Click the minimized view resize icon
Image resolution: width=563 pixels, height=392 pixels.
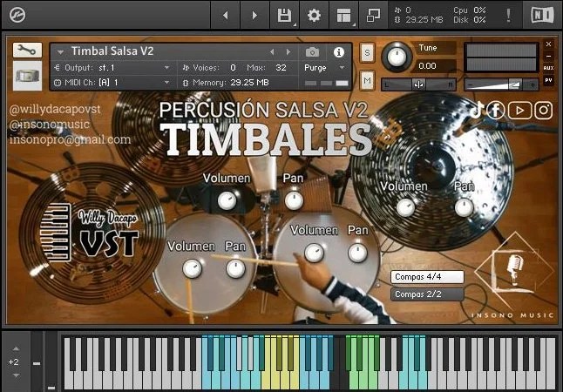[x=373, y=16]
